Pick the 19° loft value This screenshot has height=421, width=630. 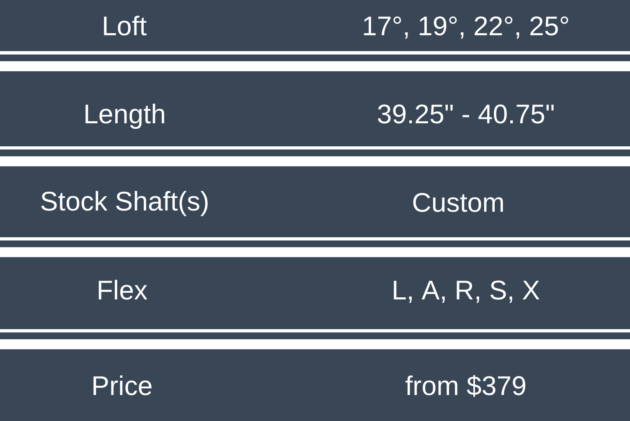tap(438, 26)
